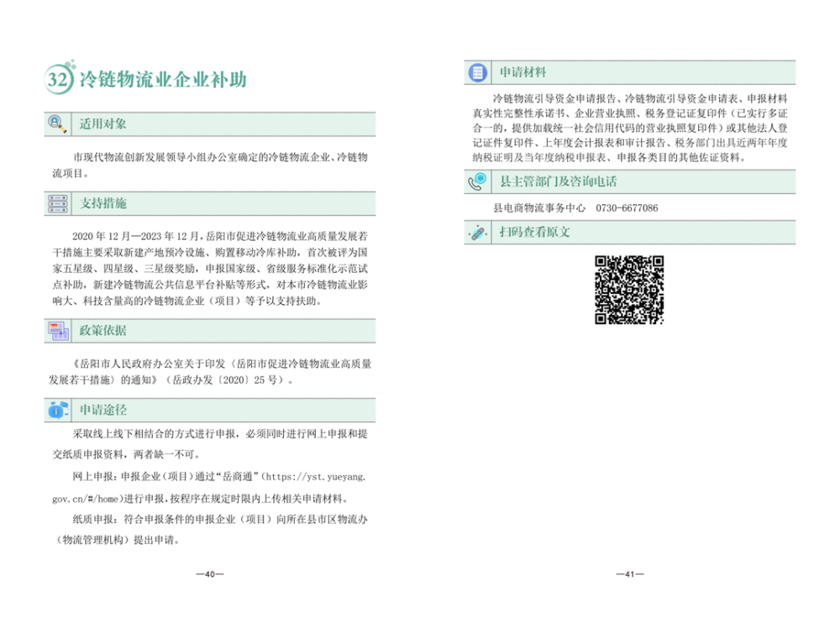Click the telephone icon beside 县主管部门及咨询电话
Image resolution: width=840 pixels, height=618 pixels.
[x=477, y=180]
